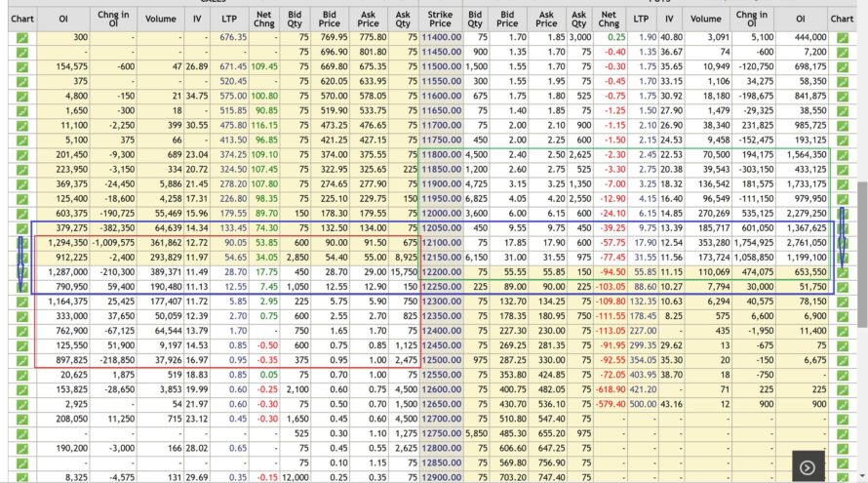Open calls chart icon for 12300.00 strike
868x483 pixels.
coord(21,302)
